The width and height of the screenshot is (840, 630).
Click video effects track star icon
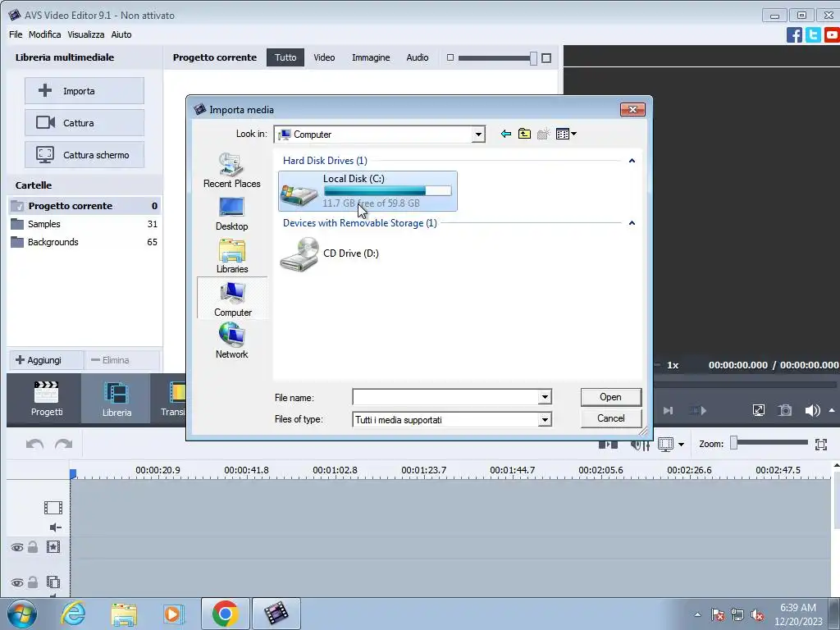53,547
